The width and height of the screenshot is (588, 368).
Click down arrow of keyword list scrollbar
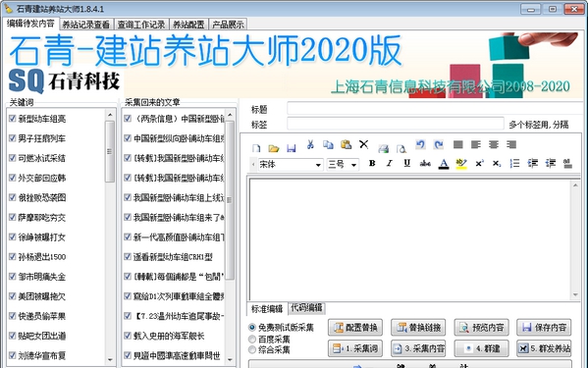pos(110,359)
